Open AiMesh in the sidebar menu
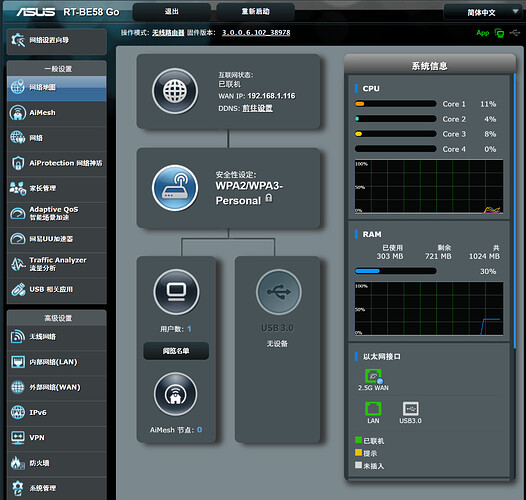Viewport: 526px width, 500px height. click(x=57, y=113)
